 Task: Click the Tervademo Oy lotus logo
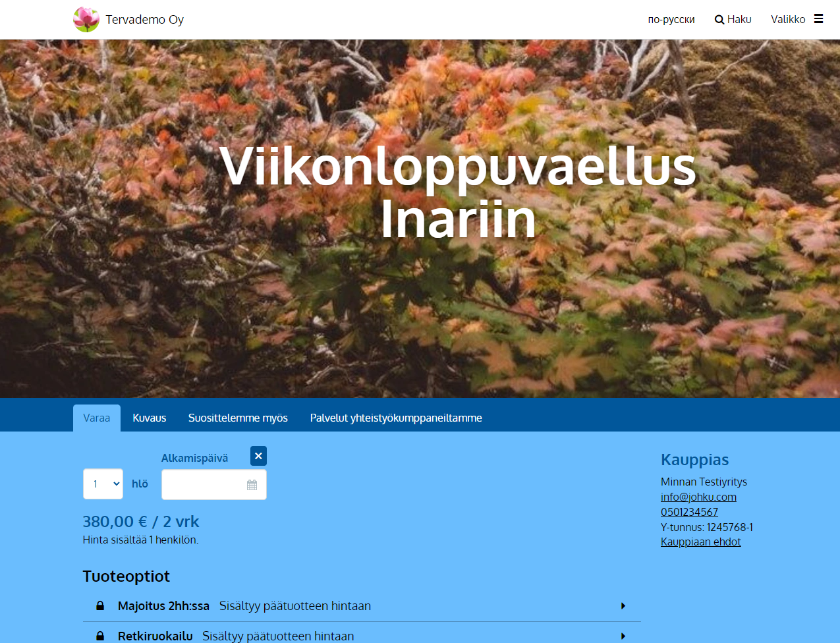click(x=86, y=20)
